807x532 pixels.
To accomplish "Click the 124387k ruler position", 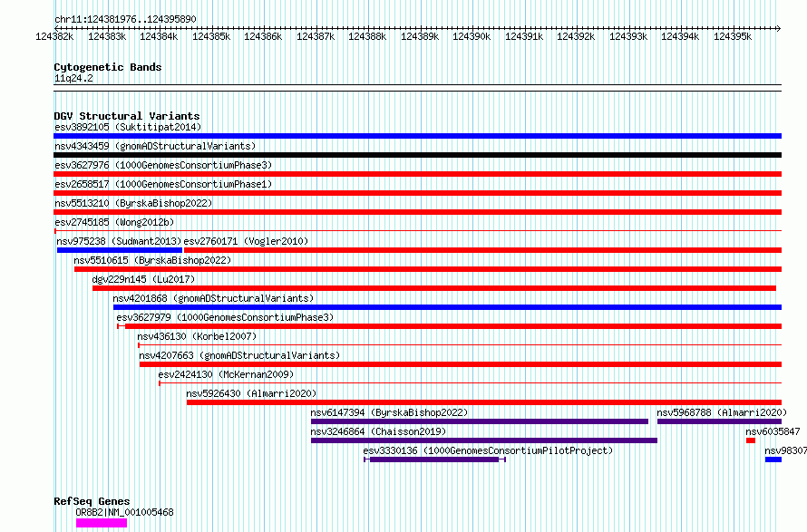I will click(x=316, y=36).
